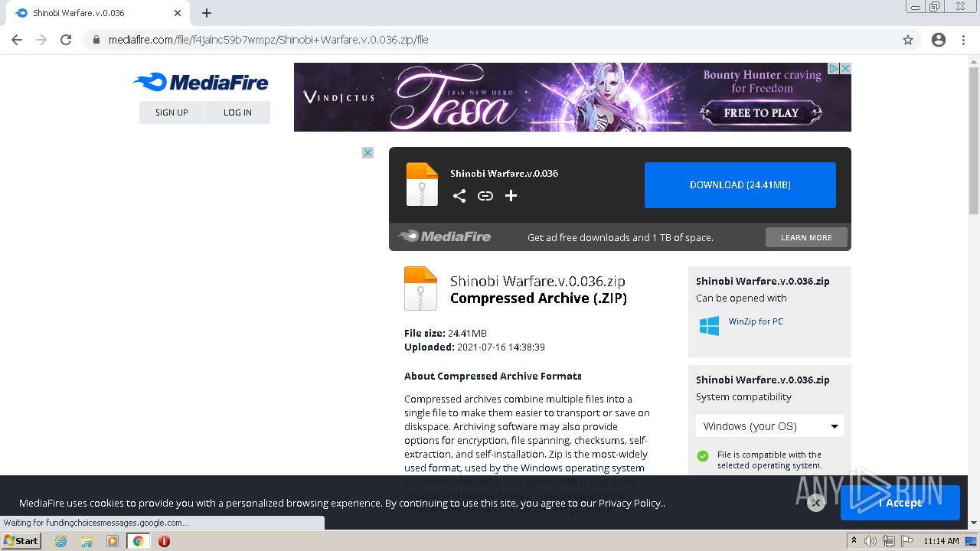Click the Shinobi Warfare.v.0.036.zip heading
This screenshot has width=980, height=551.
tap(537, 281)
